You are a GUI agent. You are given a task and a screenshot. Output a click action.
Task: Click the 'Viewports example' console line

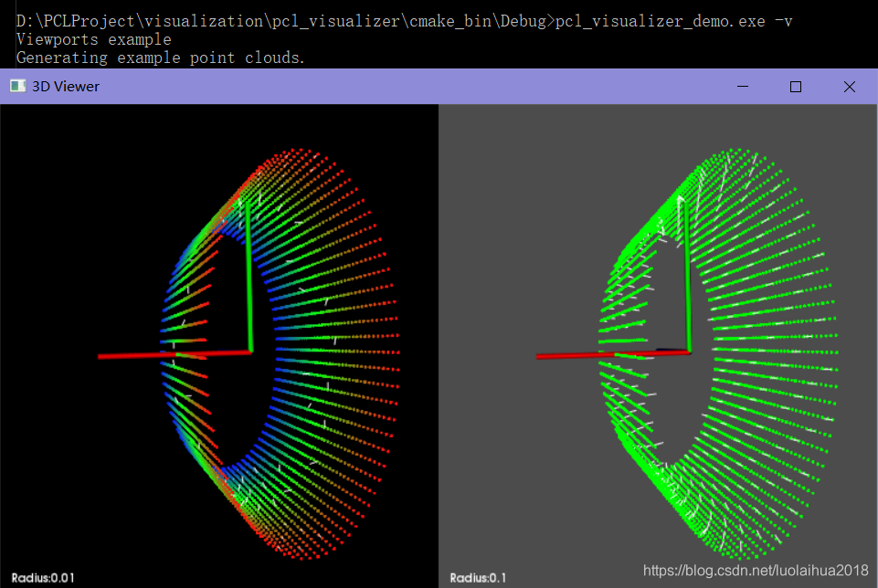(94, 40)
